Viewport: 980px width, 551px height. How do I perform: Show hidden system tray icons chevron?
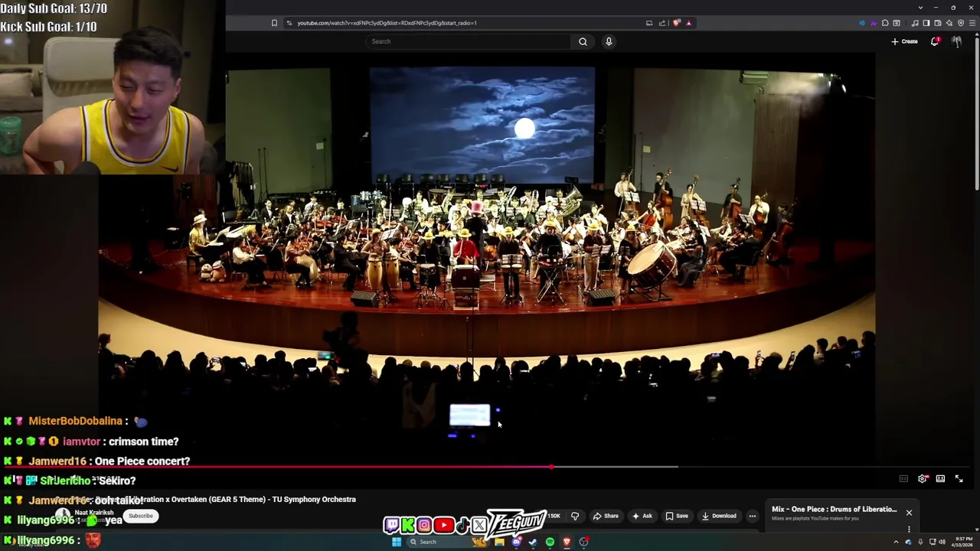click(896, 542)
